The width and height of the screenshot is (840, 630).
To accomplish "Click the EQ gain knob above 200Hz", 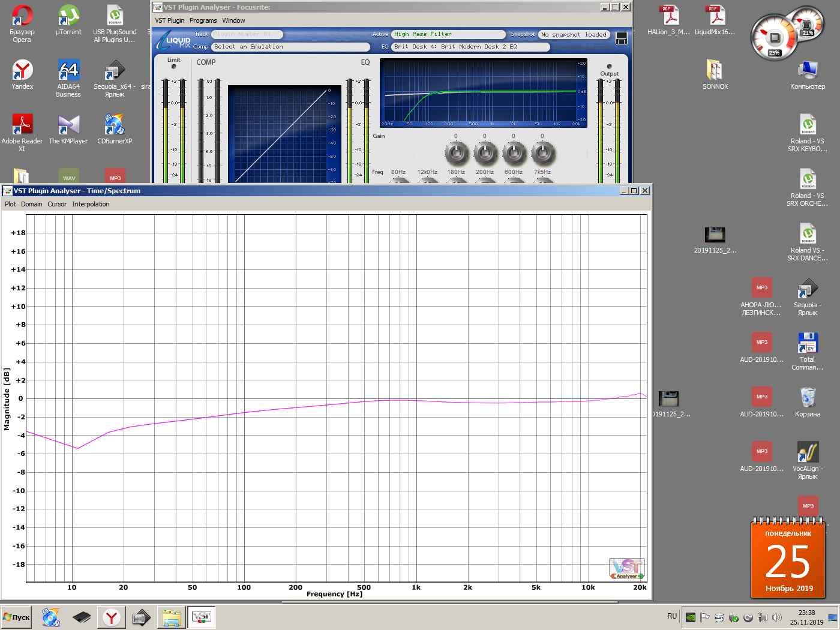I will tap(485, 154).
